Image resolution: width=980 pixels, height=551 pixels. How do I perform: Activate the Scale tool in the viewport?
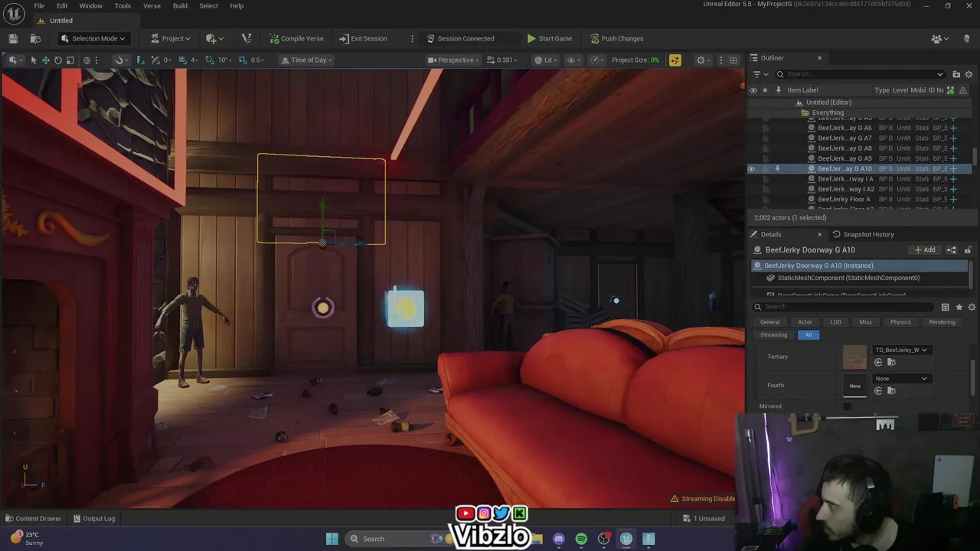(x=70, y=60)
